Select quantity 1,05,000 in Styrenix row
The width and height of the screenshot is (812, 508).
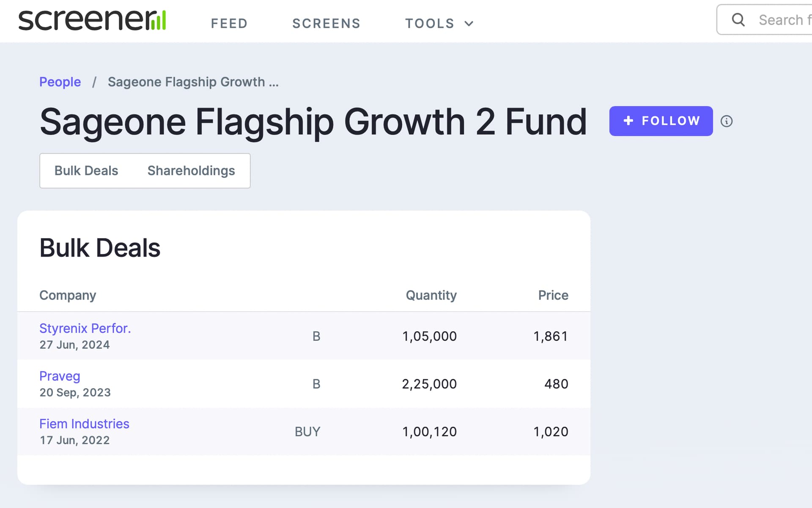coord(429,336)
